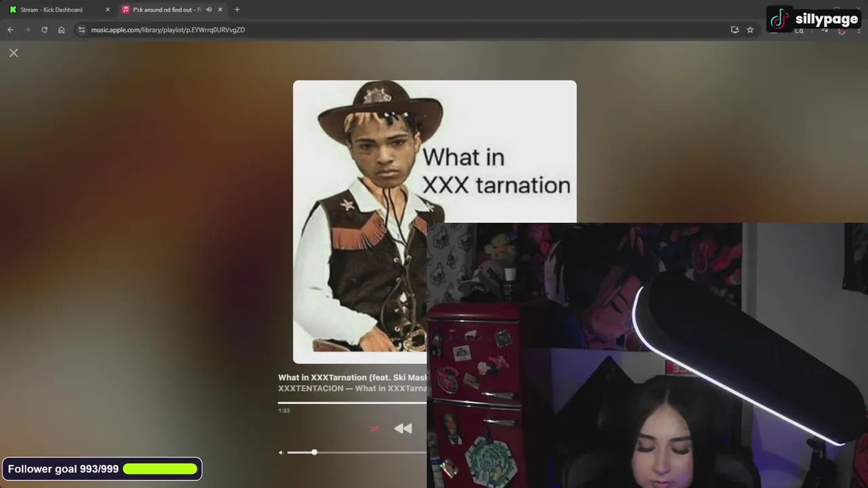Screen dimensions: 868x488
Task: Close the Kick Dashboard tab
Action: click(x=107, y=9)
